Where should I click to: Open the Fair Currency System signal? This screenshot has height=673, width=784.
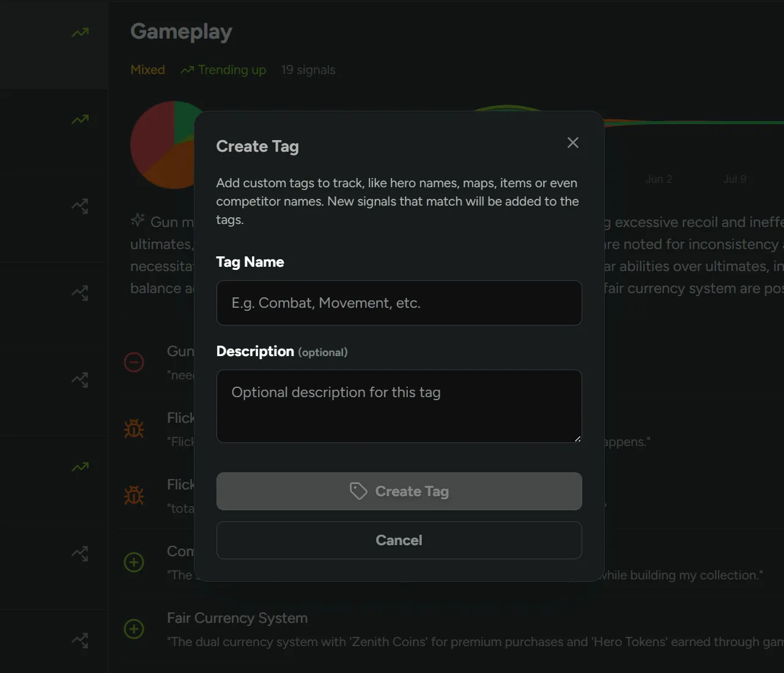(237, 618)
